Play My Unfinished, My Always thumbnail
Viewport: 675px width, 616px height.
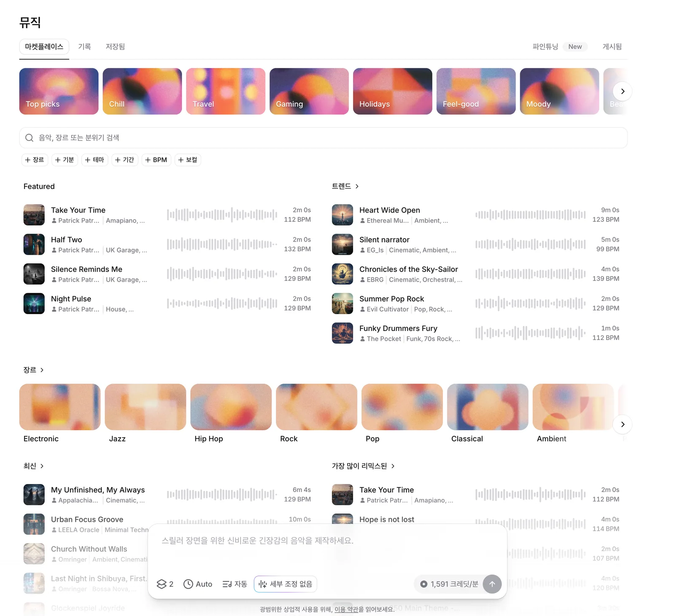(x=34, y=495)
